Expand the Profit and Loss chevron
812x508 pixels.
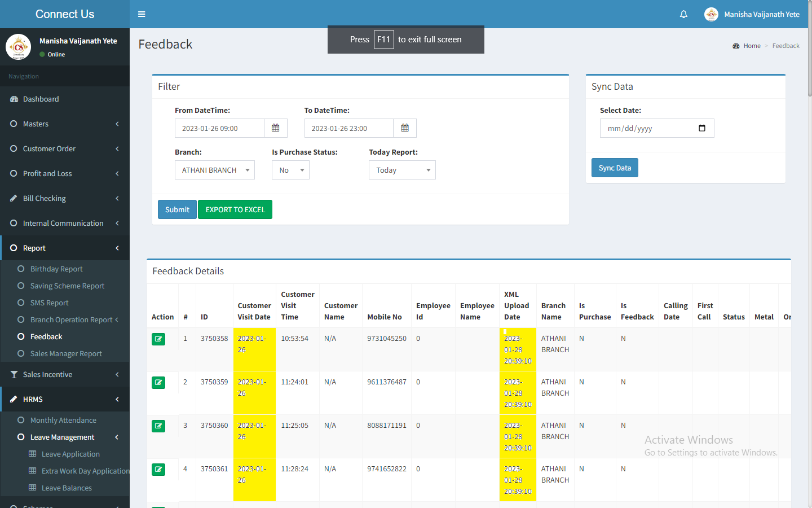coord(117,173)
